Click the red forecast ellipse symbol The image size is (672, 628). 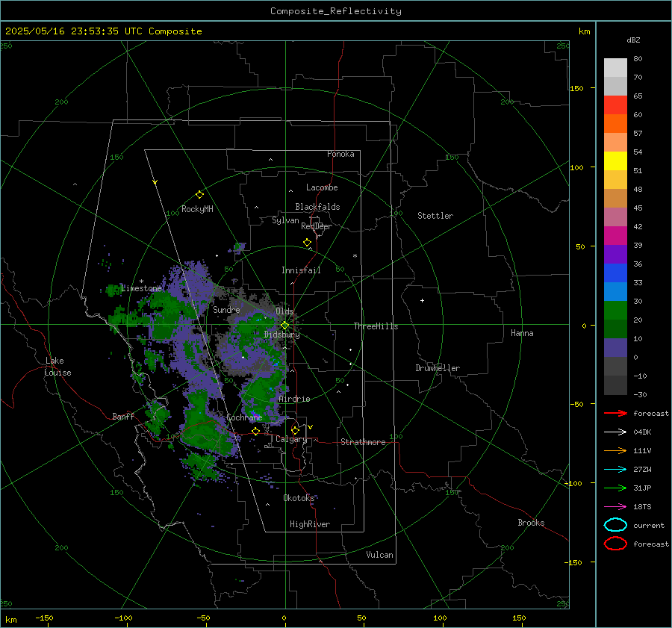pyautogui.click(x=615, y=544)
